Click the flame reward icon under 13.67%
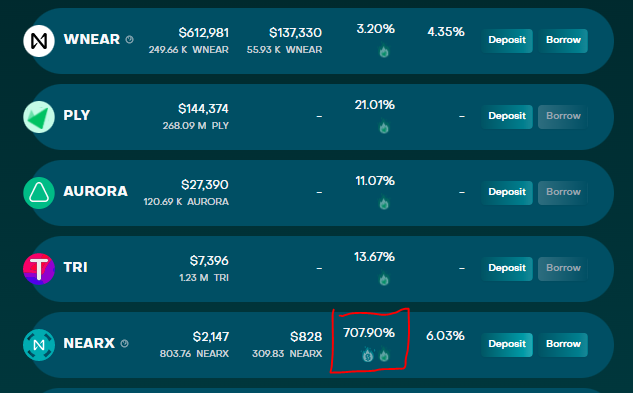This screenshot has width=633, height=393. [x=384, y=279]
